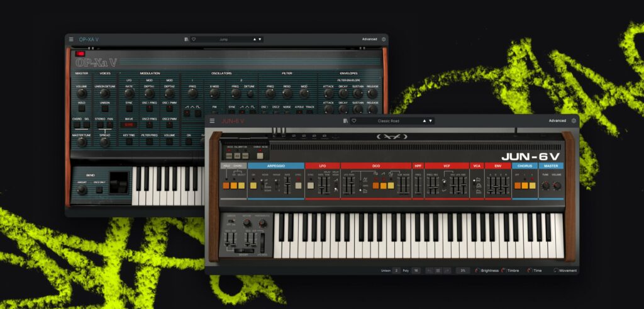Open preset library icon in OP-XA V
644x309 pixels.
tap(186, 40)
